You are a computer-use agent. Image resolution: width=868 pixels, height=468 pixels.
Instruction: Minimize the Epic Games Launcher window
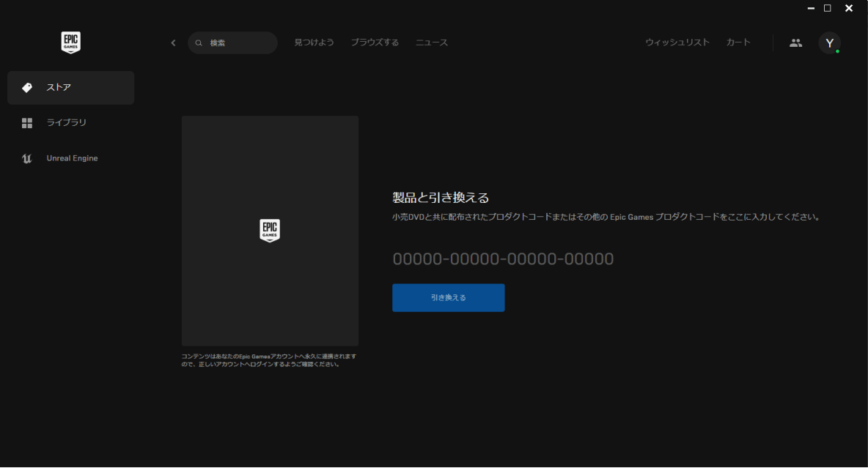click(x=811, y=8)
